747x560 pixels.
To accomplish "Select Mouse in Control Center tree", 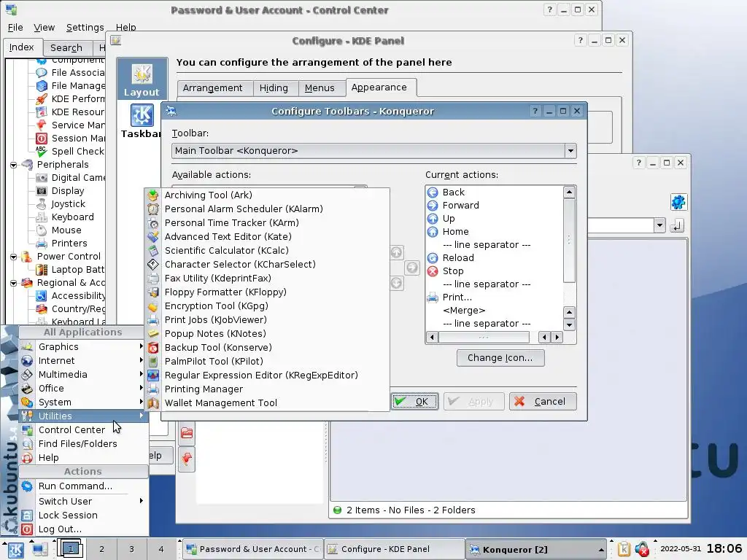I will (66, 230).
